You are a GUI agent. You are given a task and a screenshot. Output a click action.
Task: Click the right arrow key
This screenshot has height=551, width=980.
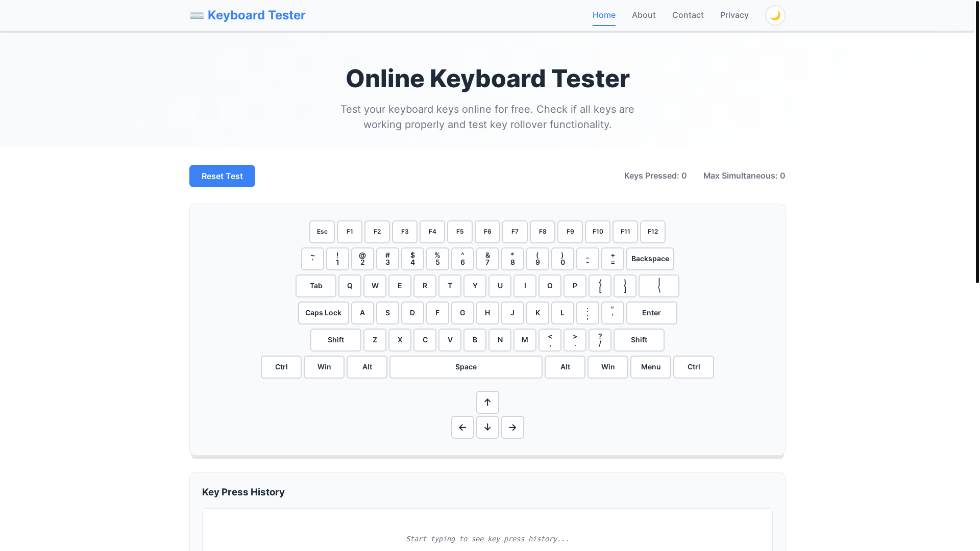512,427
